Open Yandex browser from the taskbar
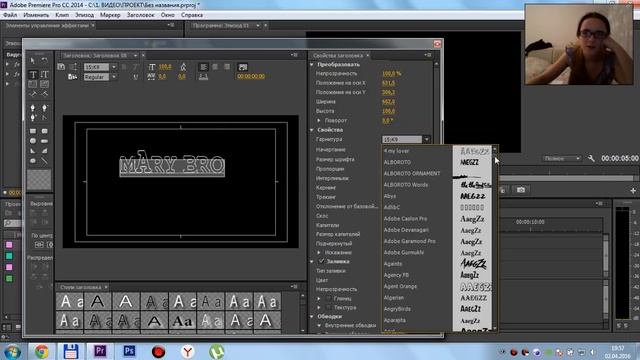The height and width of the screenshot is (360, 640). (x=187, y=351)
